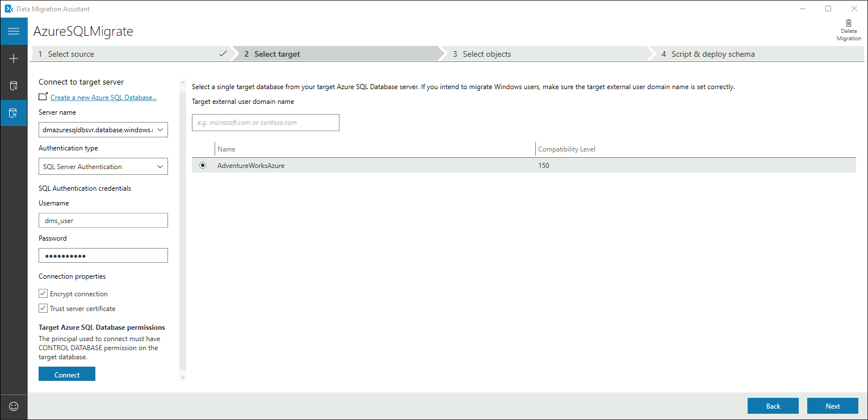Viewport: 868px width, 420px height.
Task: Open Create a new Azure SQL Database link
Action: 104,98
